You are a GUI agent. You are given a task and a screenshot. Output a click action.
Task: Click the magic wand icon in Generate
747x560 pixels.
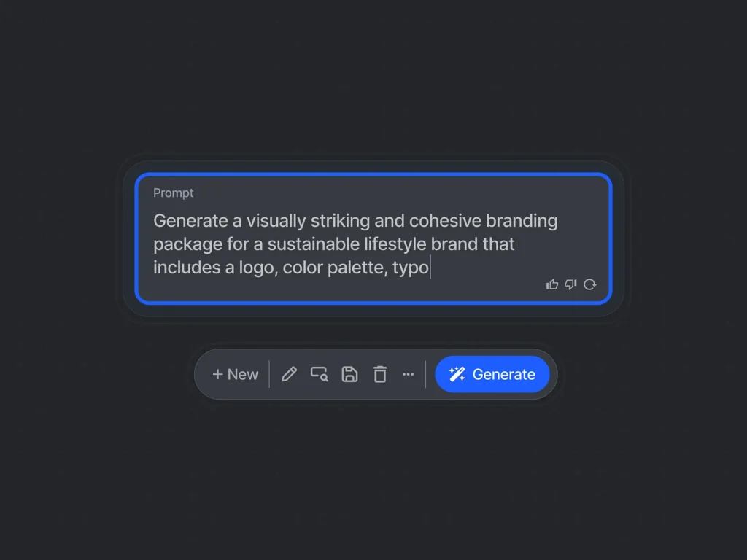click(x=457, y=374)
